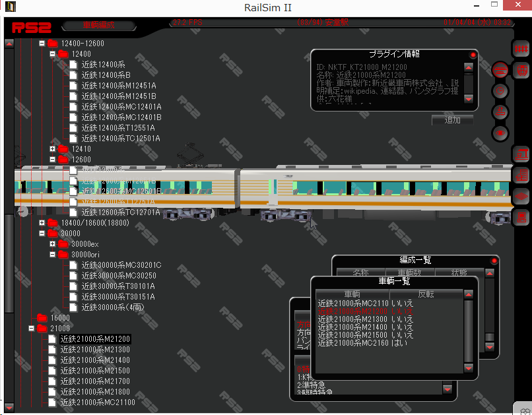Open the station platform mode icon
The width and height of the screenshot is (532, 415).
click(521, 154)
